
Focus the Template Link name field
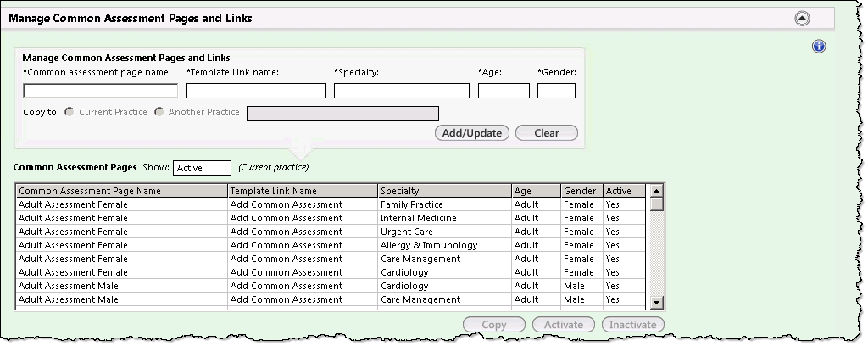point(256,91)
